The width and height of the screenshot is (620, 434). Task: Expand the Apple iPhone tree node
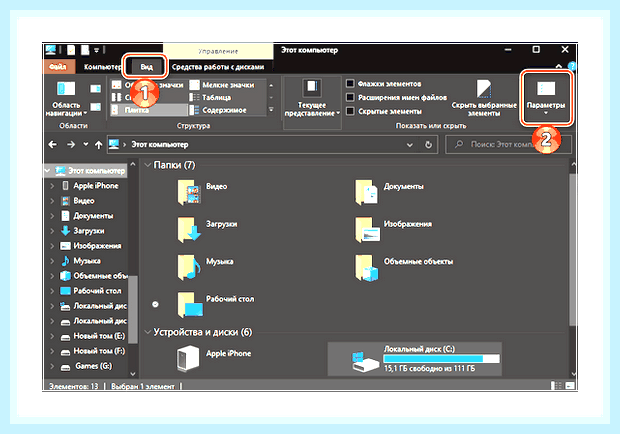52,186
